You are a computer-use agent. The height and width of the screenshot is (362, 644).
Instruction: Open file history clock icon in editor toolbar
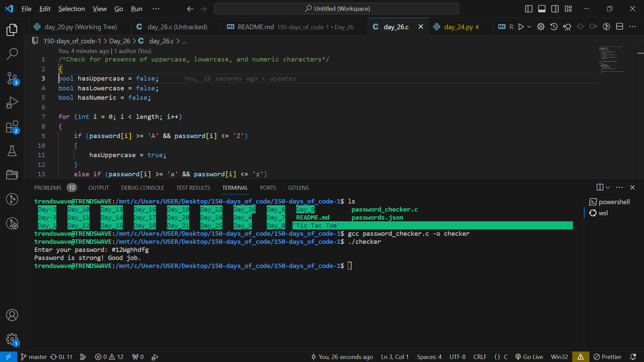coord(554,26)
